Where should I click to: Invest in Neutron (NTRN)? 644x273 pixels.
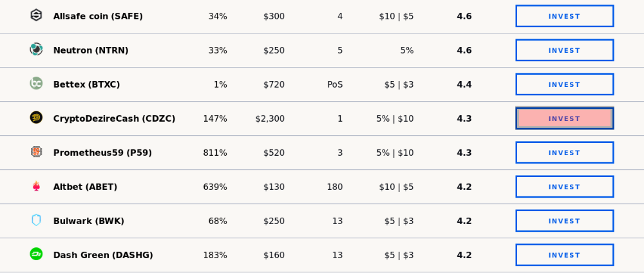[565, 50]
